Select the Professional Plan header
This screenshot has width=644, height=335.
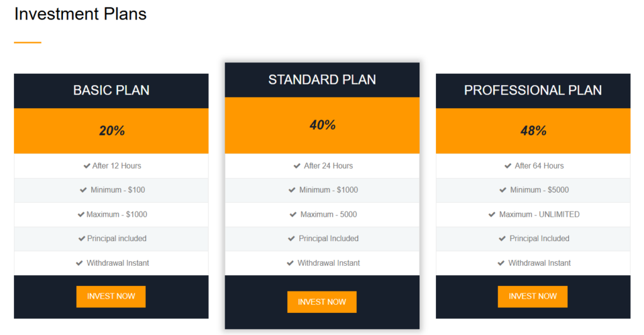pyautogui.click(x=533, y=91)
